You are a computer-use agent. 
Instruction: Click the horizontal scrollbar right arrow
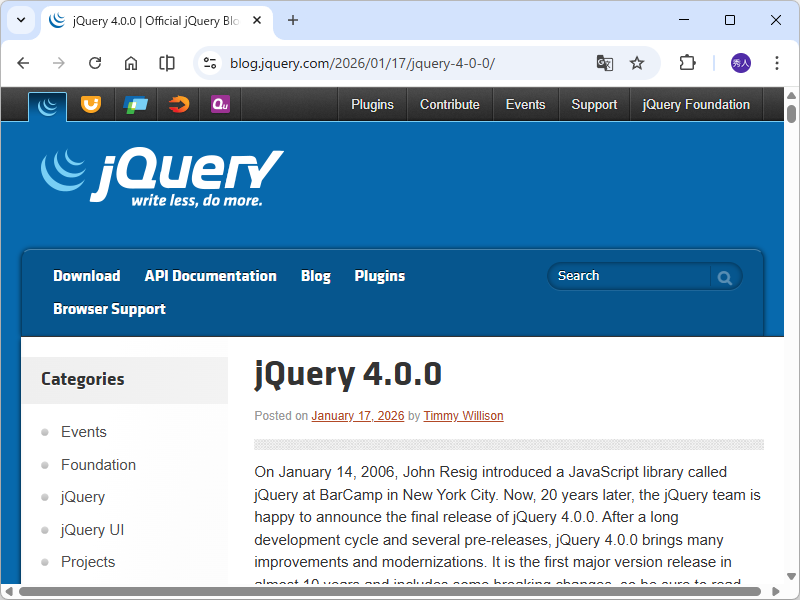[x=776, y=592]
